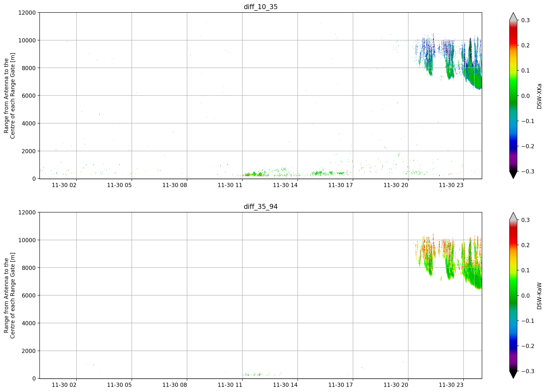Click upper triangle arrow of bottom colorbar
This screenshot has height=392, width=546.
pos(513,216)
